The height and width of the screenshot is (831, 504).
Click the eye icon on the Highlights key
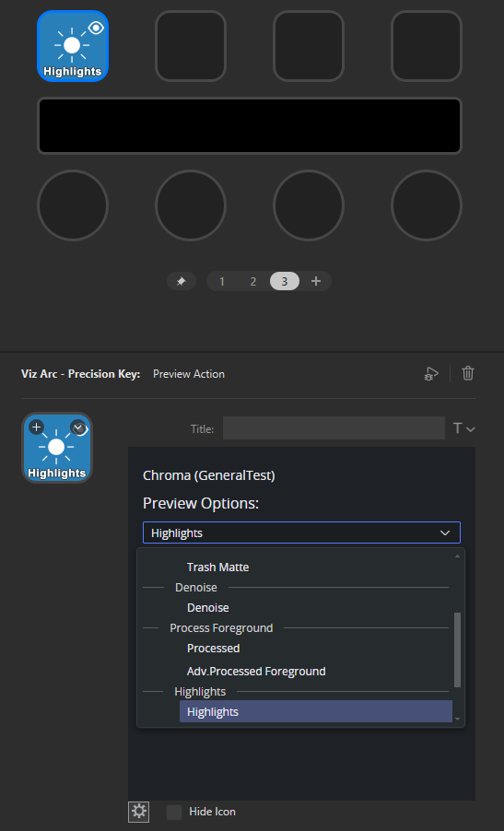coord(96,28)
